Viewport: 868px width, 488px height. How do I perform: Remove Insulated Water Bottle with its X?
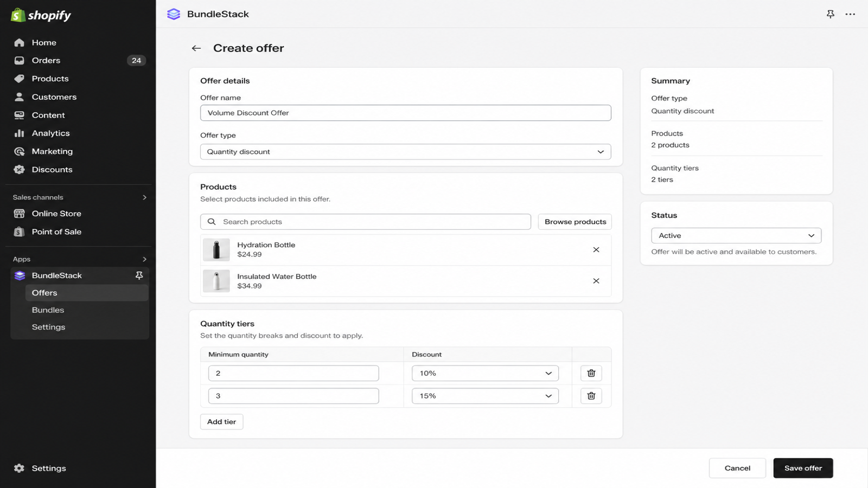pos(596,281)
